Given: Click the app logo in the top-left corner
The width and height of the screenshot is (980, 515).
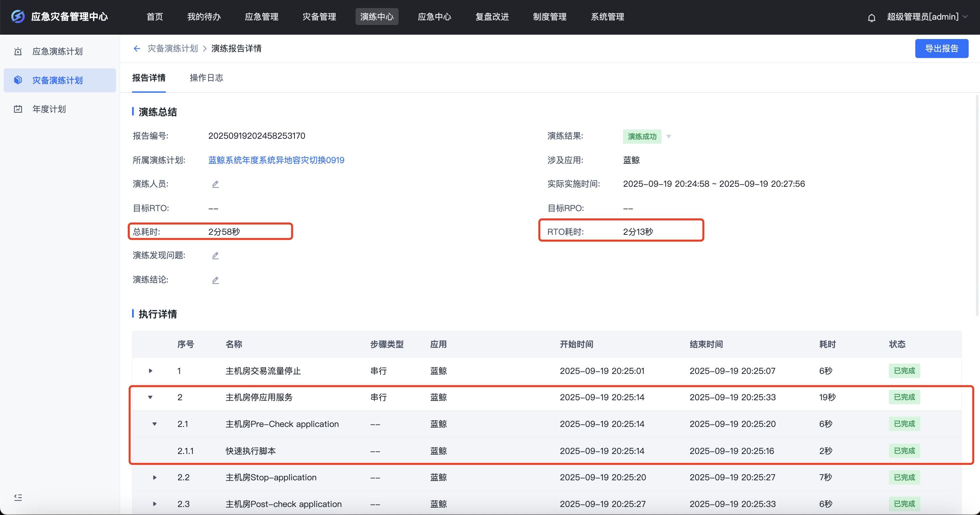Looking at the screenshot, I should pyautogui.click(x=18, y=17).
